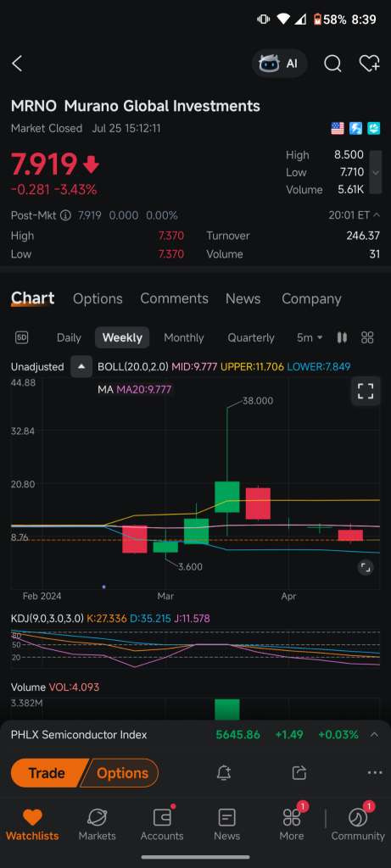Tap the MRNO Murano Global Investments title

coord(136,106)
